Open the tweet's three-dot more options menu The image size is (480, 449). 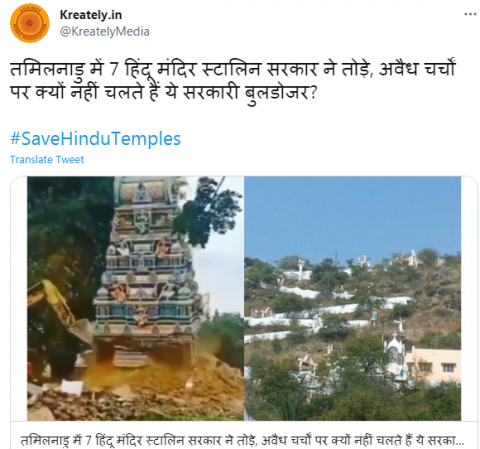click(x=470, y=14)
